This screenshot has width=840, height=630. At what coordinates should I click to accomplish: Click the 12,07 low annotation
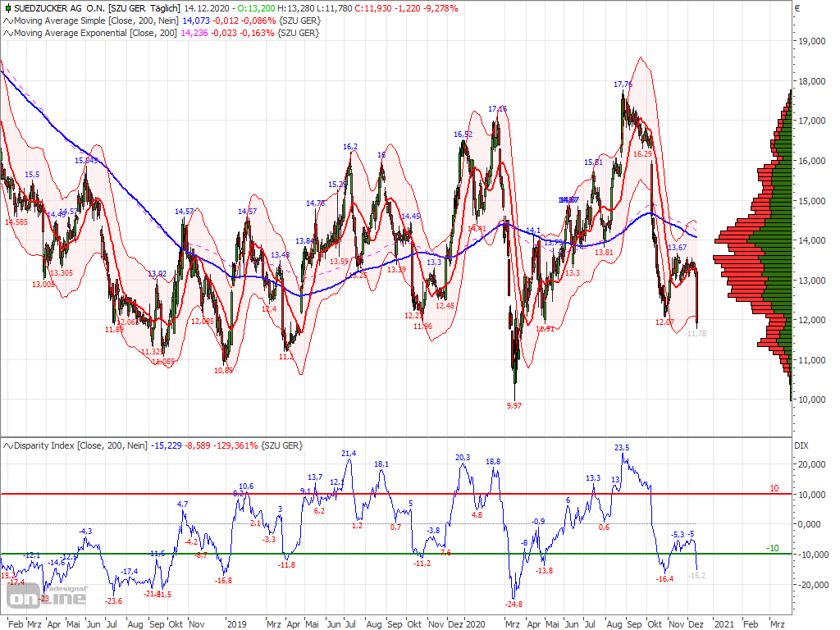[664, 322]
